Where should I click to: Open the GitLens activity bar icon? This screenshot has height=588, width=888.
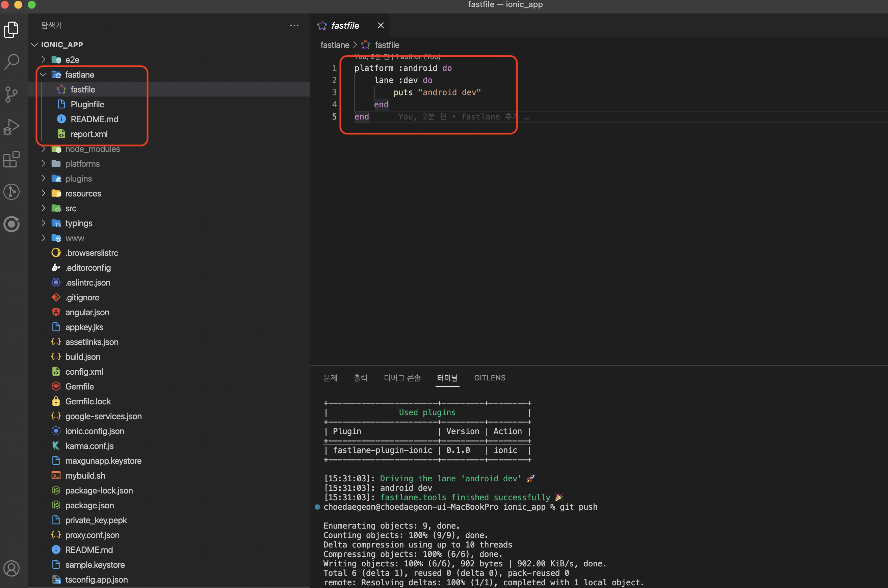point(11,192)
